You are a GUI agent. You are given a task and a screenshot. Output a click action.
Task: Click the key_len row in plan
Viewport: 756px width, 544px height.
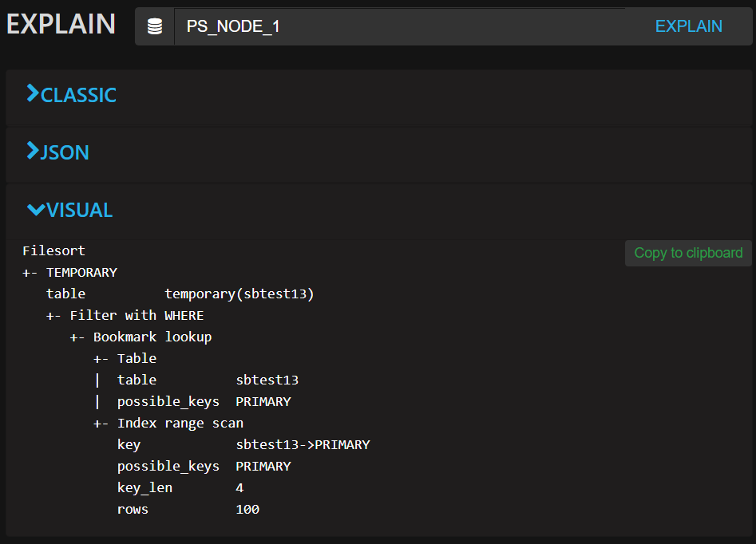[144, 488]
